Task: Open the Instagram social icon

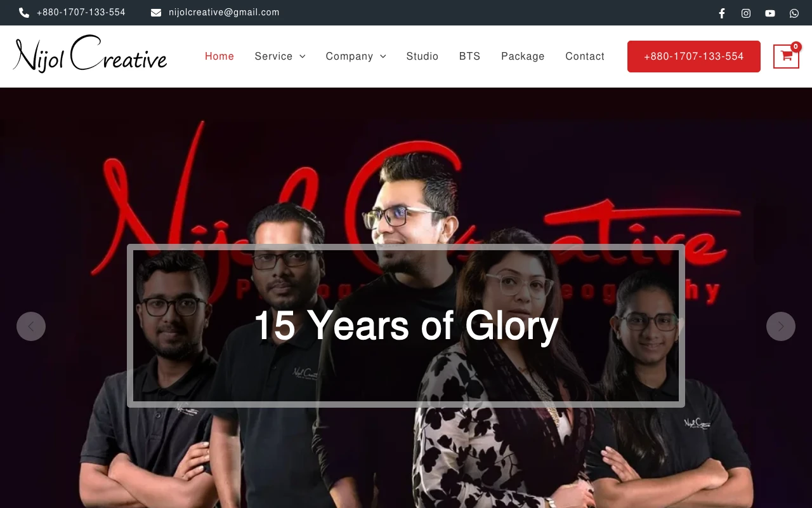Action: [746, 13]
